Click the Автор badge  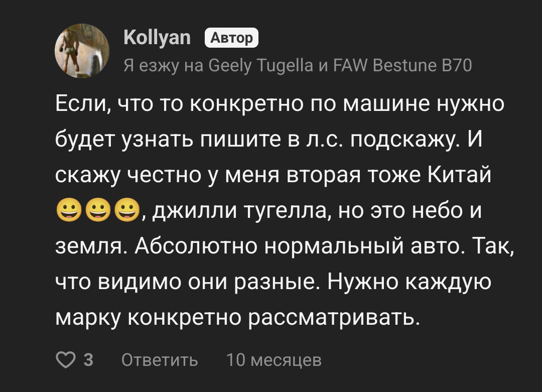coord(231,38)
